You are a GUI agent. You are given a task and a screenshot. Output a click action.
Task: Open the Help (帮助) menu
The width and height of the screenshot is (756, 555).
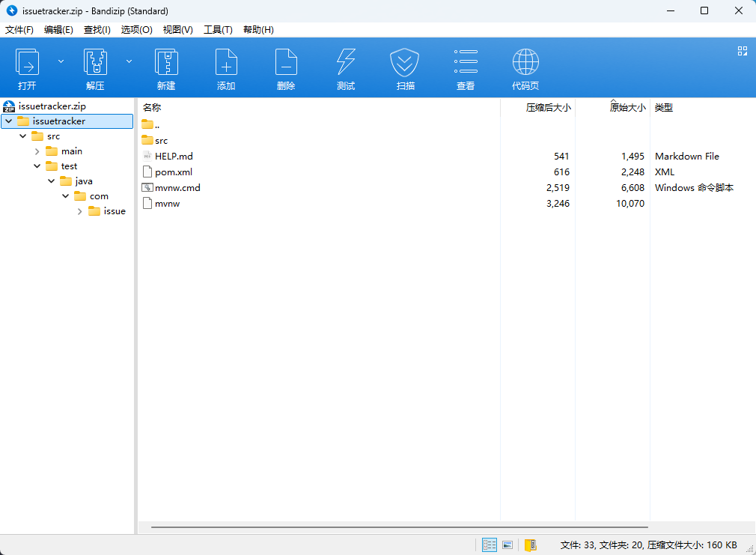258,30
